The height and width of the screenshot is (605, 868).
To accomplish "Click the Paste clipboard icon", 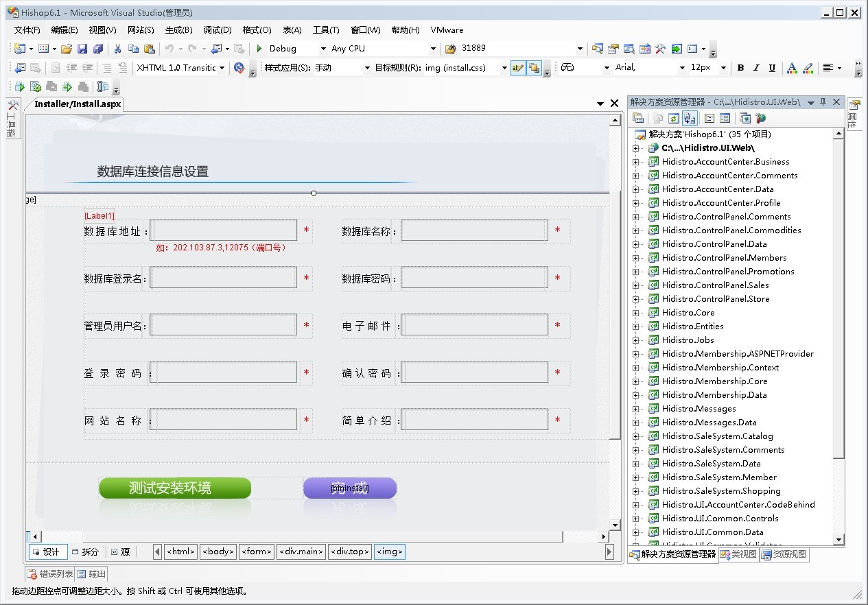I will [x=149, y=49].
